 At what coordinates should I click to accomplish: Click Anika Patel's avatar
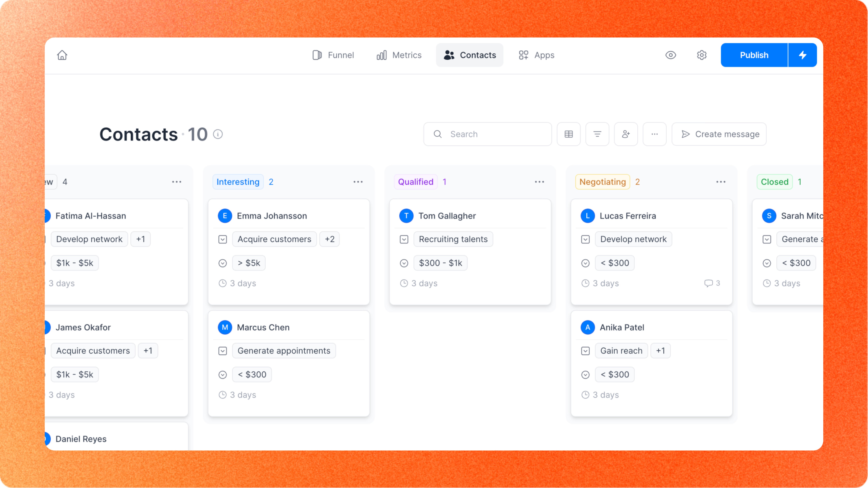(588, 327)
